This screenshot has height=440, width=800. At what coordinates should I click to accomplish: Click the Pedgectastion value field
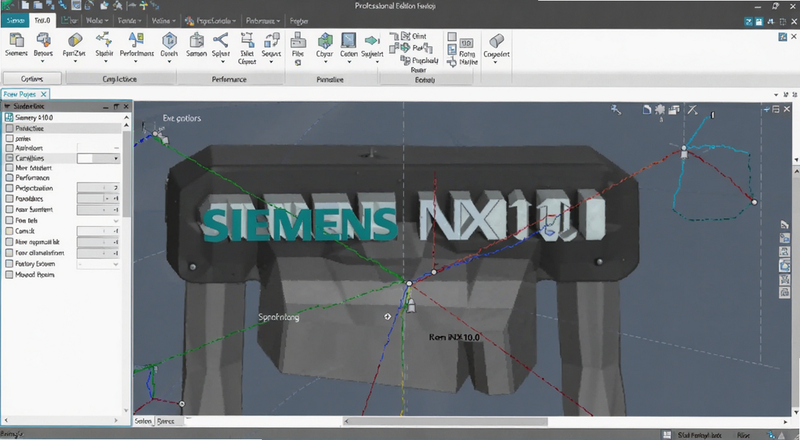[98, 188]
